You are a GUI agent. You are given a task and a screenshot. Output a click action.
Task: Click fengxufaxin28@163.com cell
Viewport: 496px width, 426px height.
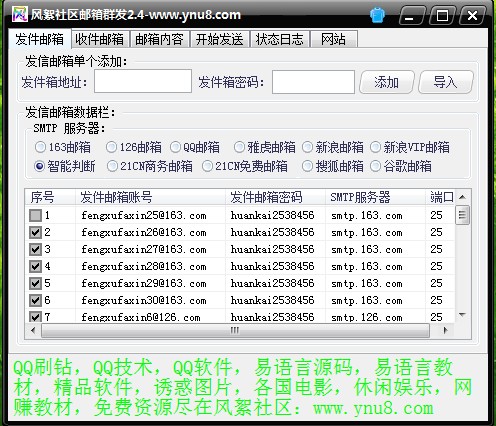pyautogui.click(x=144, y=266)
